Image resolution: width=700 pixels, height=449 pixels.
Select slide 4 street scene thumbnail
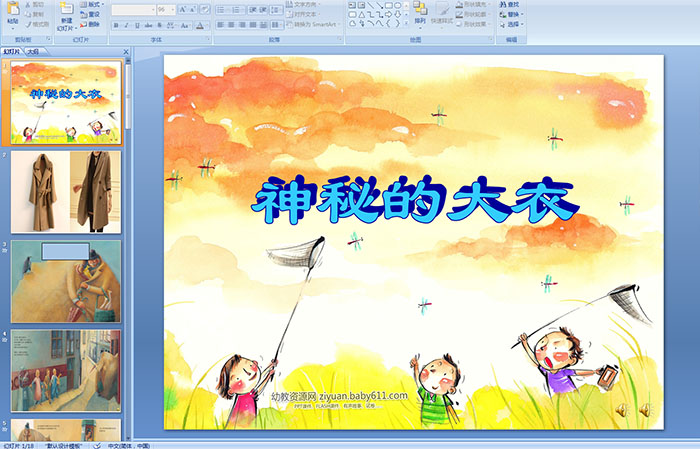point(66,370)
